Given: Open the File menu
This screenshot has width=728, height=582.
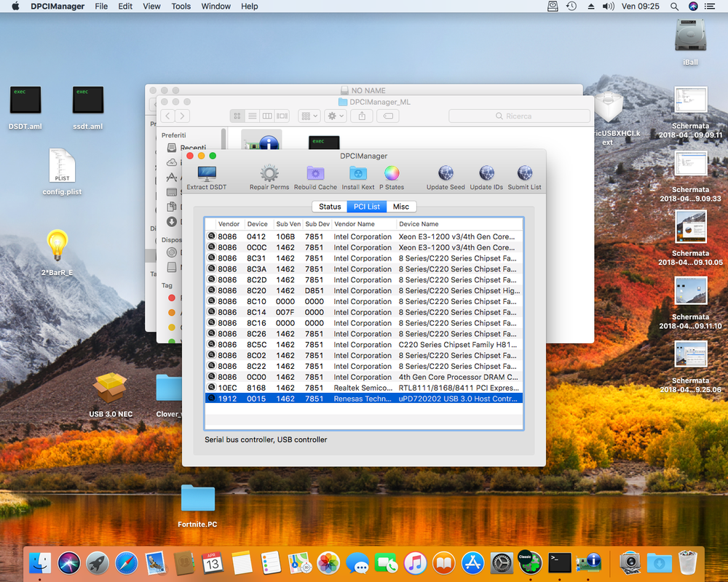Looking at the screenshot, I should tap(101, 6).
